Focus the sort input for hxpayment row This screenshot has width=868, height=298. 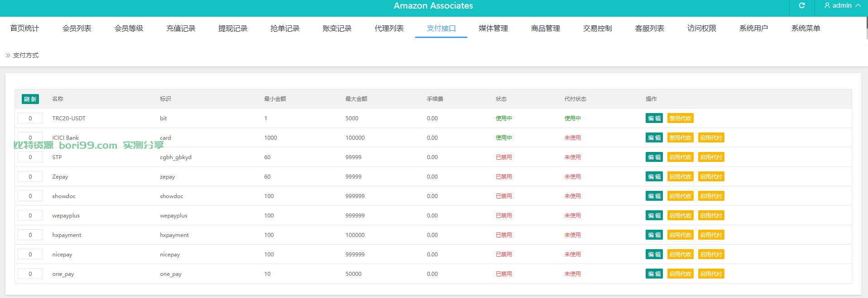pyautogui.click(x=30, y=235)
